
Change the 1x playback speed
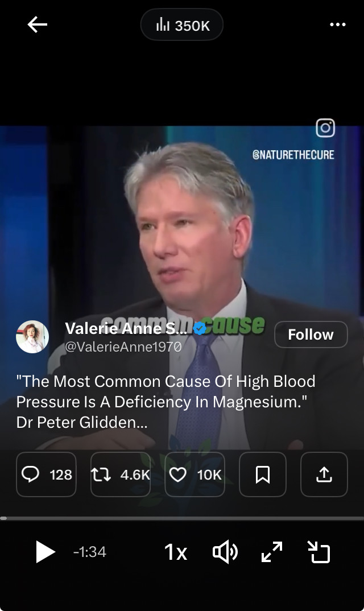pyautogui.click(x=175, y=552)
